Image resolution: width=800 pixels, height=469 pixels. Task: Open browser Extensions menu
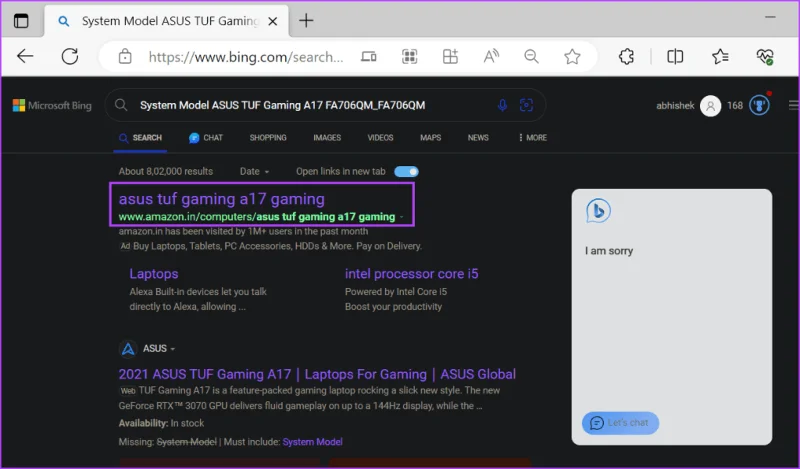pyautogui.click(x=627, y=56)
